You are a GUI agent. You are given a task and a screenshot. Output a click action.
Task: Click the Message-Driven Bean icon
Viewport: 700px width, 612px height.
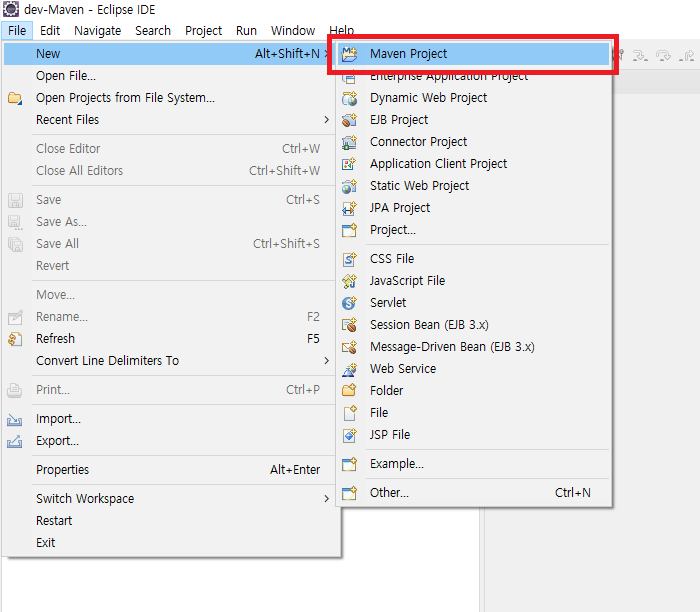[349, 347]
